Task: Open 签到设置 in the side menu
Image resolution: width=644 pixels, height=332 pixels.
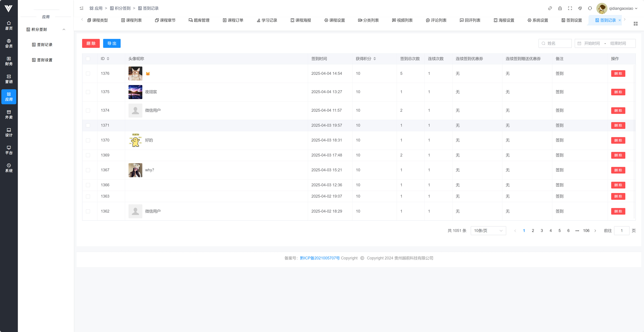Action: tap(45, 60)
